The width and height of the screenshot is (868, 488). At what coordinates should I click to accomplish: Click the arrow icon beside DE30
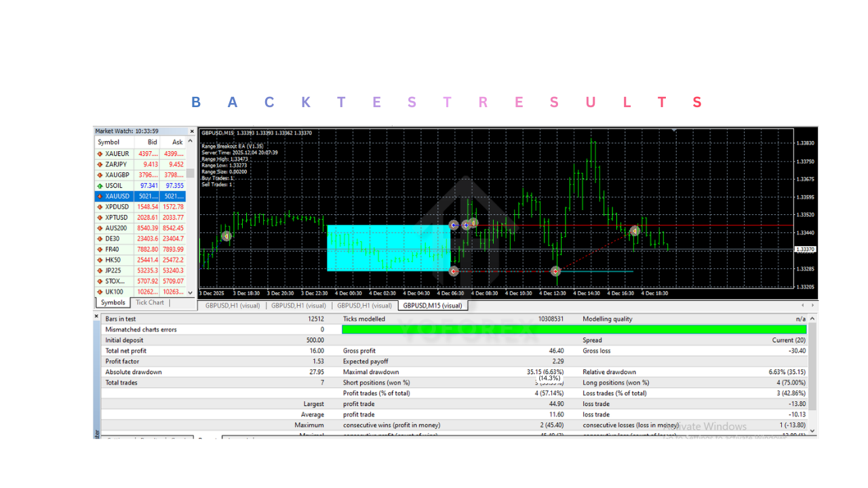click(x=100, y=239)
